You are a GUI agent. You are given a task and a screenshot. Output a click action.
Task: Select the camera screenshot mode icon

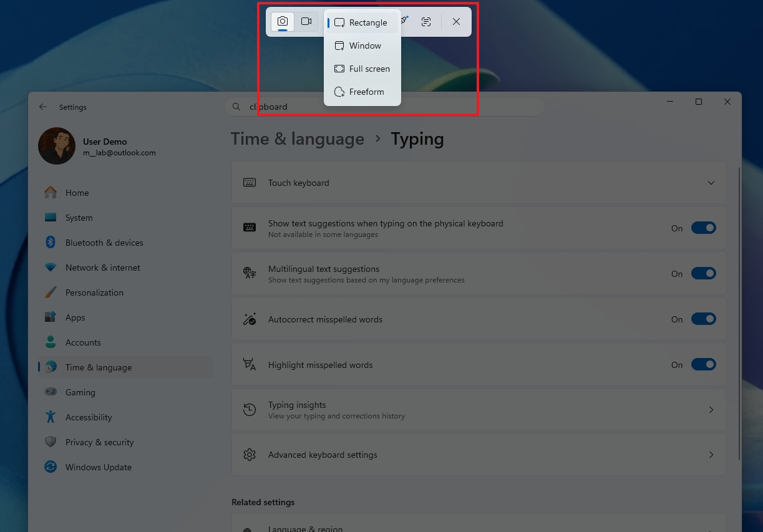(x=282, y=21)
